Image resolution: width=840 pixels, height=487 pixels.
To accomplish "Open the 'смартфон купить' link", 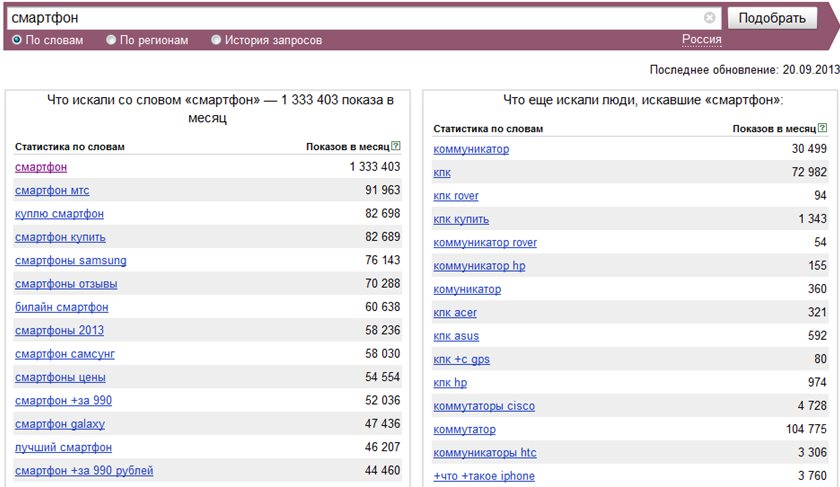I will click(x=60, y=237).
